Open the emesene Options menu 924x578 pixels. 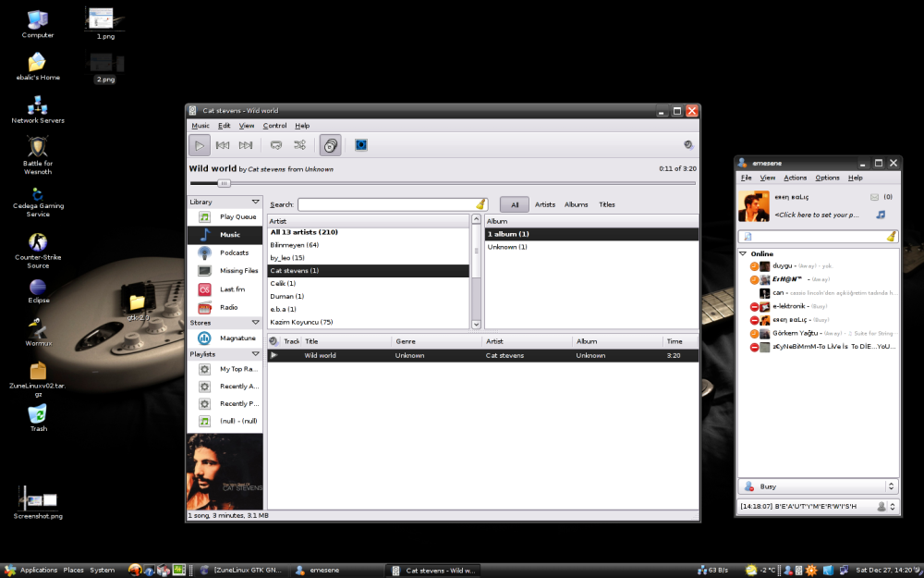coord(827,178)
